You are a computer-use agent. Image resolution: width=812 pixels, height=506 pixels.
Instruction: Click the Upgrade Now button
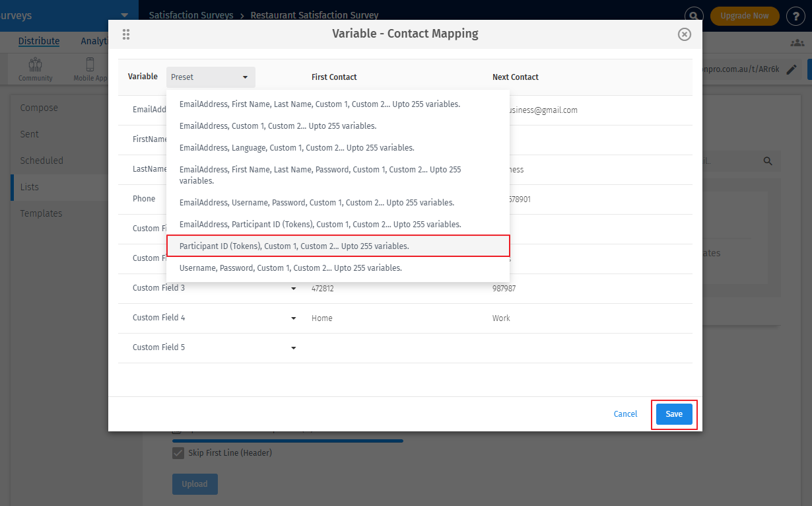click(745, 16)
